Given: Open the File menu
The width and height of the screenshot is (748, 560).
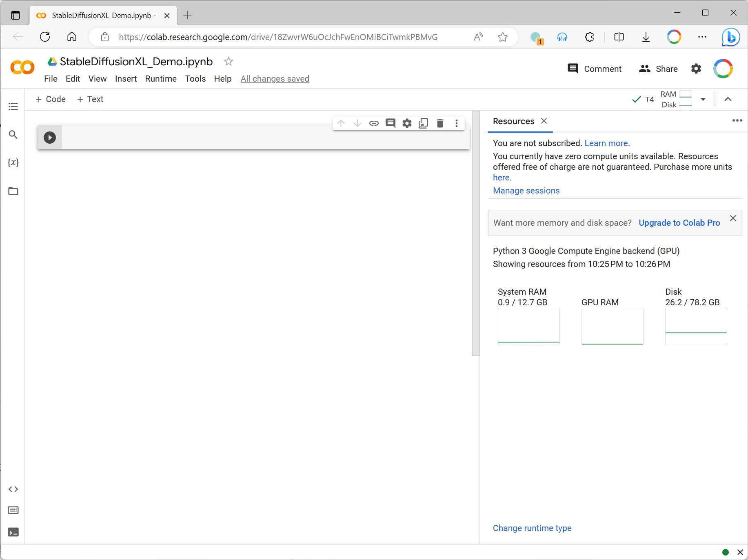Looking at the screenshot, I should pos(51,79).
